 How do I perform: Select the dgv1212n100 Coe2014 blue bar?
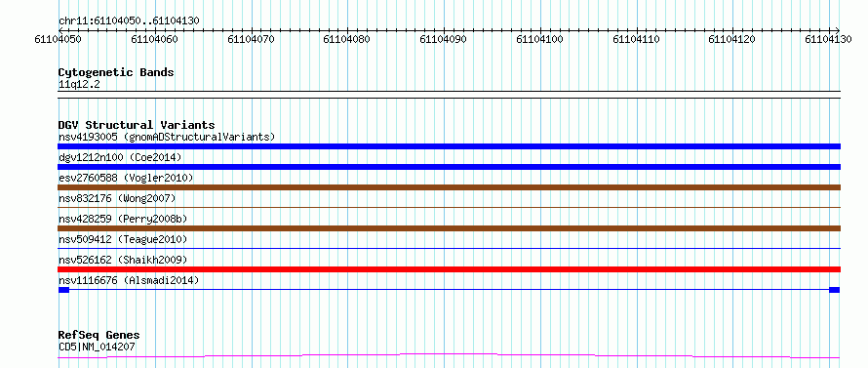click(x=449, y=167)
